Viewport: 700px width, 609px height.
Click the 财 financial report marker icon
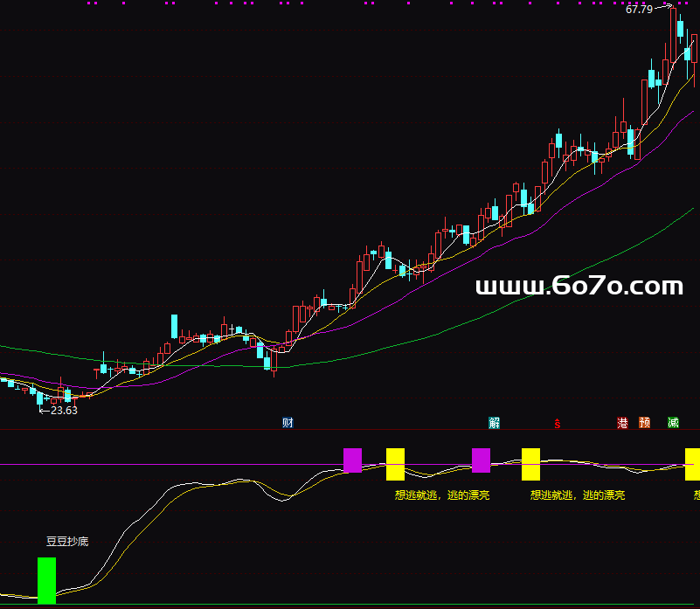(288, 423)
